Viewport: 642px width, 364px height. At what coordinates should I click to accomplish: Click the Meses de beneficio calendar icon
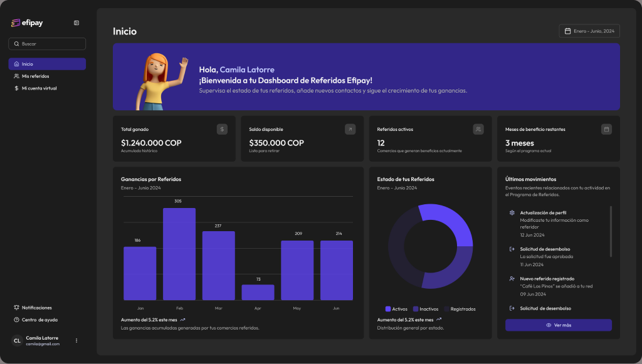pyautogui.click(x=606, y=129)
